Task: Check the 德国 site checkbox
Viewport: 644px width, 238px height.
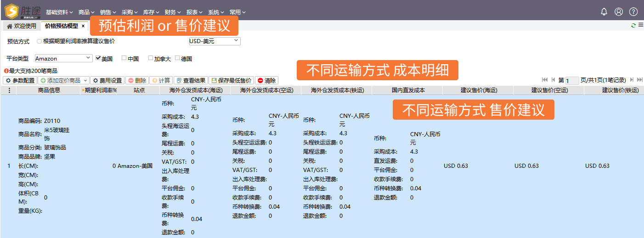Action: (x=177, y=58)
